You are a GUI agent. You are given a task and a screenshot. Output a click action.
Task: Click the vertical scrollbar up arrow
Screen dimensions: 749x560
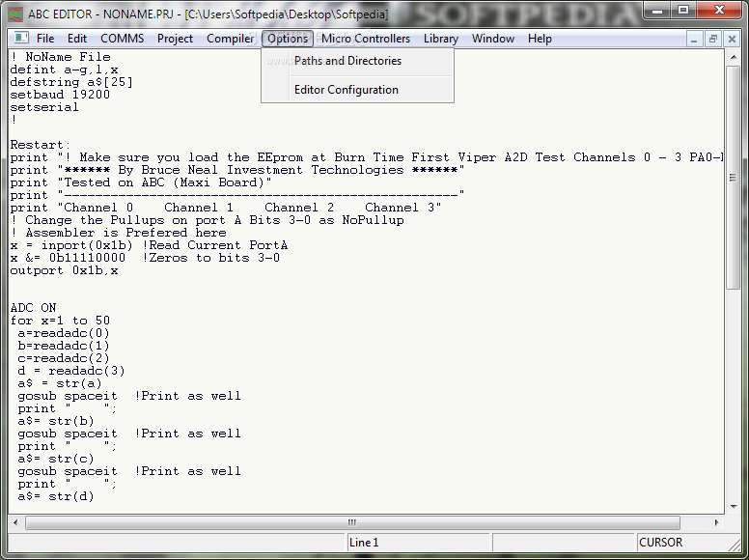734,57
